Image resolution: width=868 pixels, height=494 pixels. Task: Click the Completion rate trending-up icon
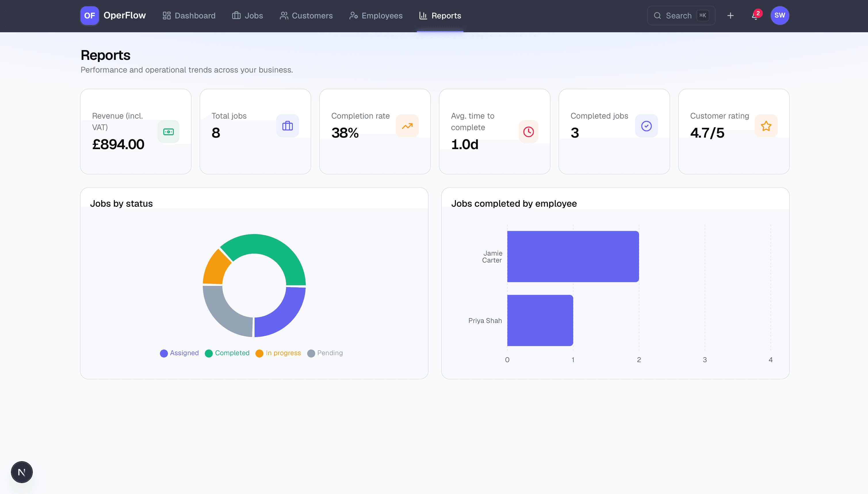coord(407,126)
